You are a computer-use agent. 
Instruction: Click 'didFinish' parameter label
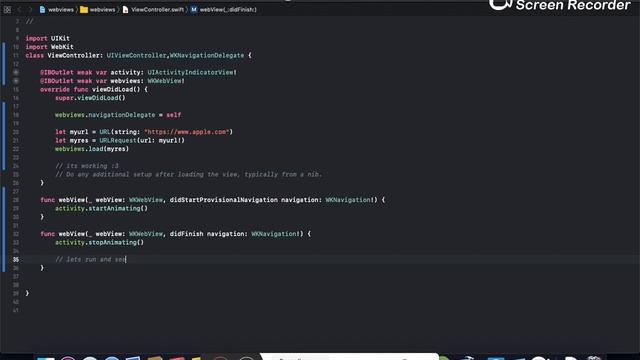[187, 234]
